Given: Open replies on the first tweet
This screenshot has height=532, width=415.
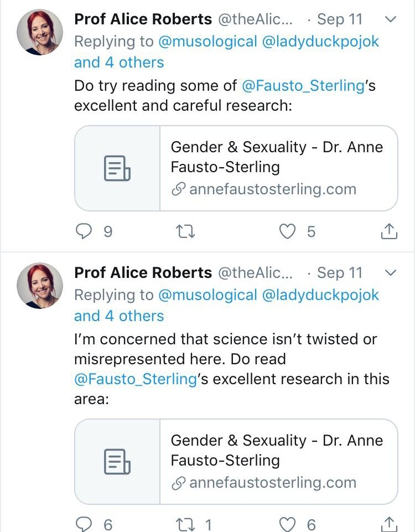Looking at the screenshot, I should tap(84, 231).
